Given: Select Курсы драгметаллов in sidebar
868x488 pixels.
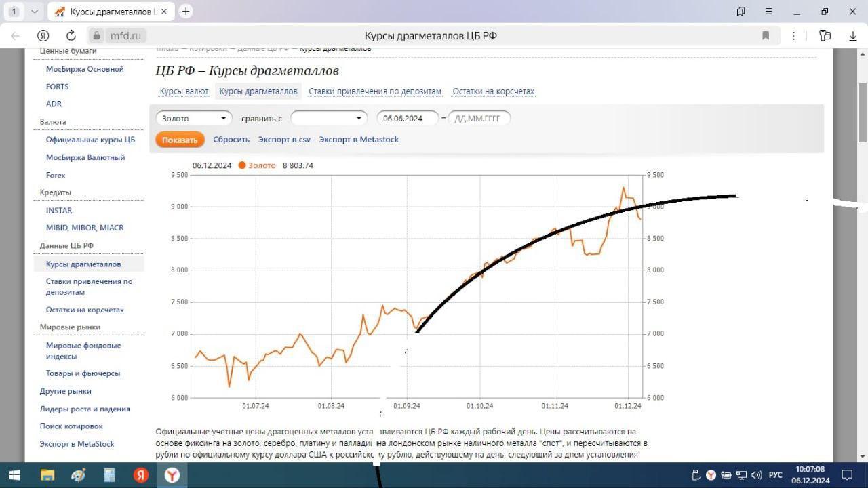Looking at the screenshot, I should pyautogui.click(x=83, y=264).
